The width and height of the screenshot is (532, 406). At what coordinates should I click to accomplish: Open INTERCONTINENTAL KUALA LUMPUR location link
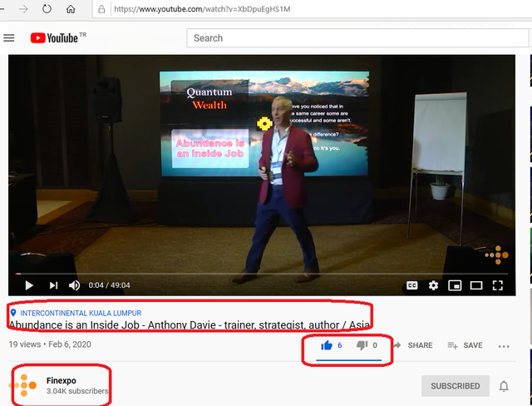tap(81, 313)
